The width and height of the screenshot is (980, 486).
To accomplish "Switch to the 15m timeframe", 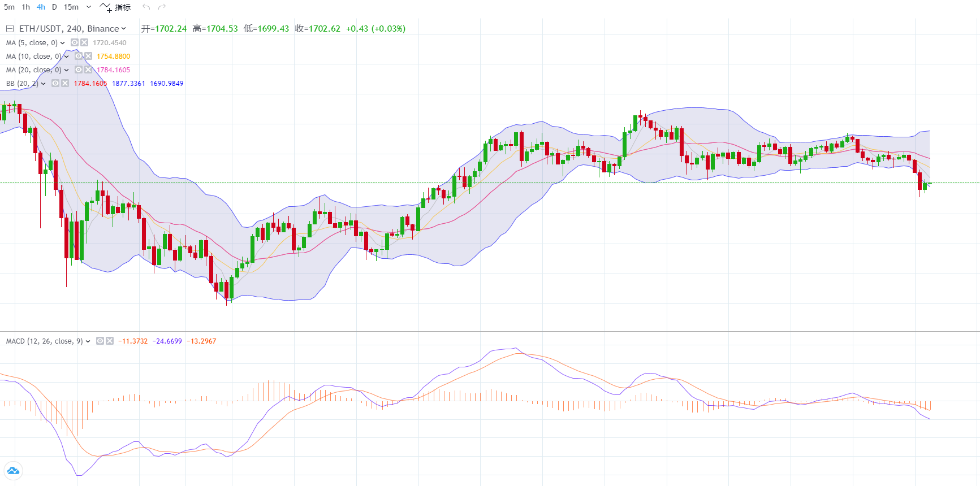I will point(71,7).
